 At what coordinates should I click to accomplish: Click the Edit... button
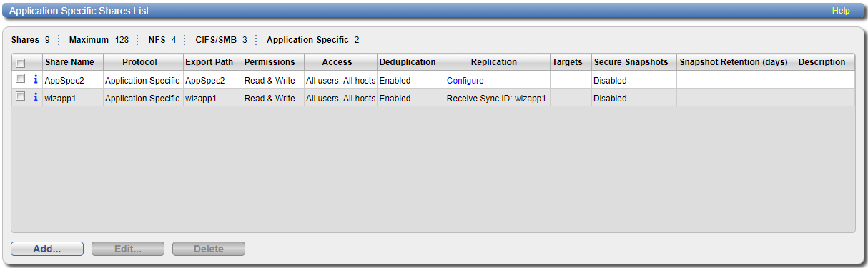tap(128, 249)
